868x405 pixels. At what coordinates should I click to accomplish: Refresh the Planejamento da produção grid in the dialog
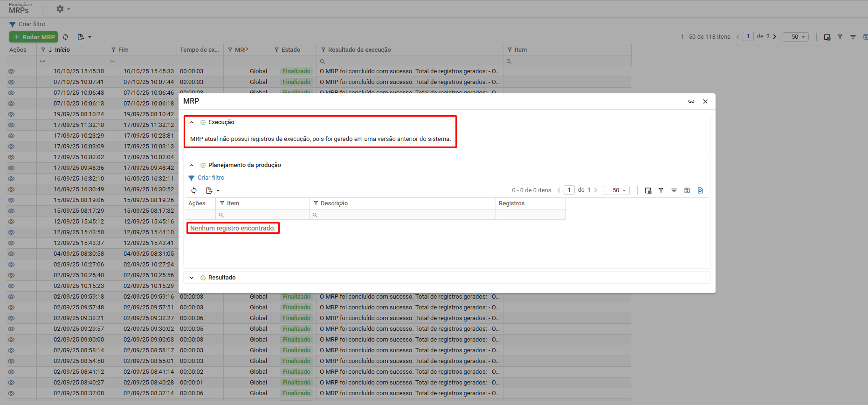(194, 190)
